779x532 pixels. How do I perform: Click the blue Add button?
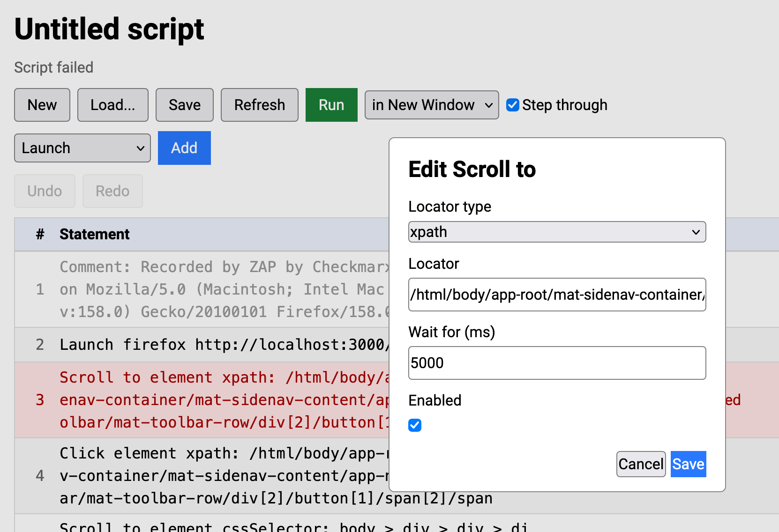click(x=184, y=148)
